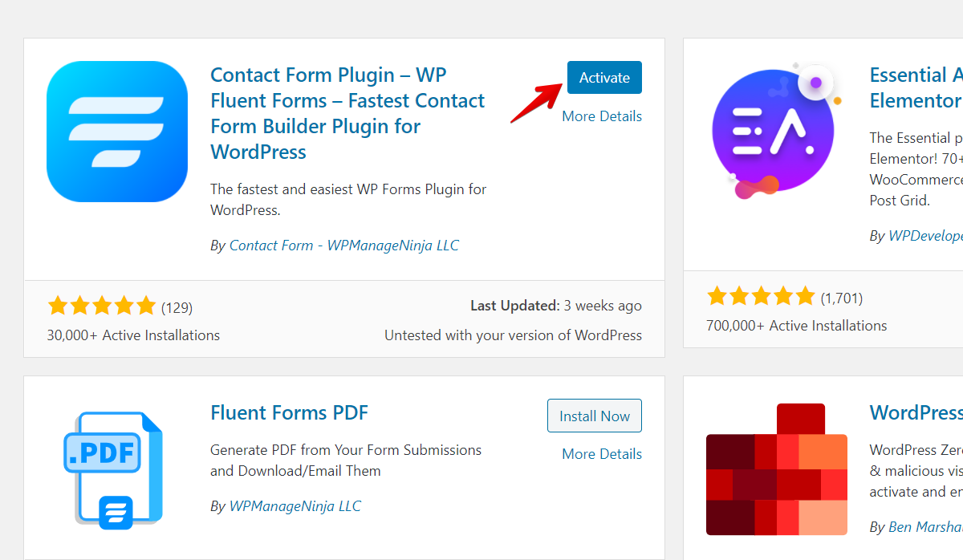Open More Details for WP Fluent Forms
This screenshot has height=560, width=963.
602,116
